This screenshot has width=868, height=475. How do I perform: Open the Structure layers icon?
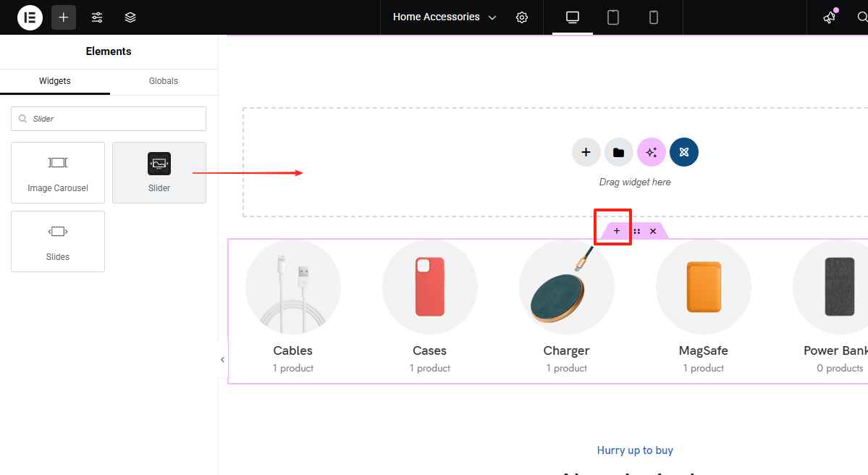pos(130,17)
